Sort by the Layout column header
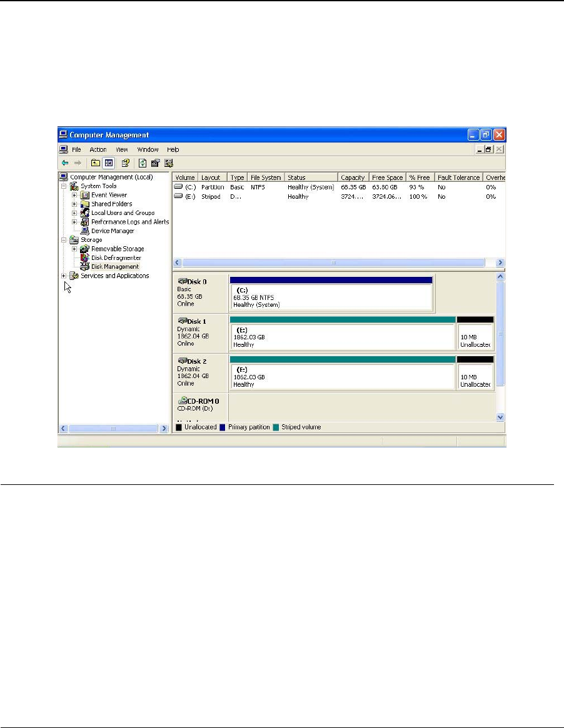Image resolution: width=564 pixels, height=728 pixels. [213, 177]
